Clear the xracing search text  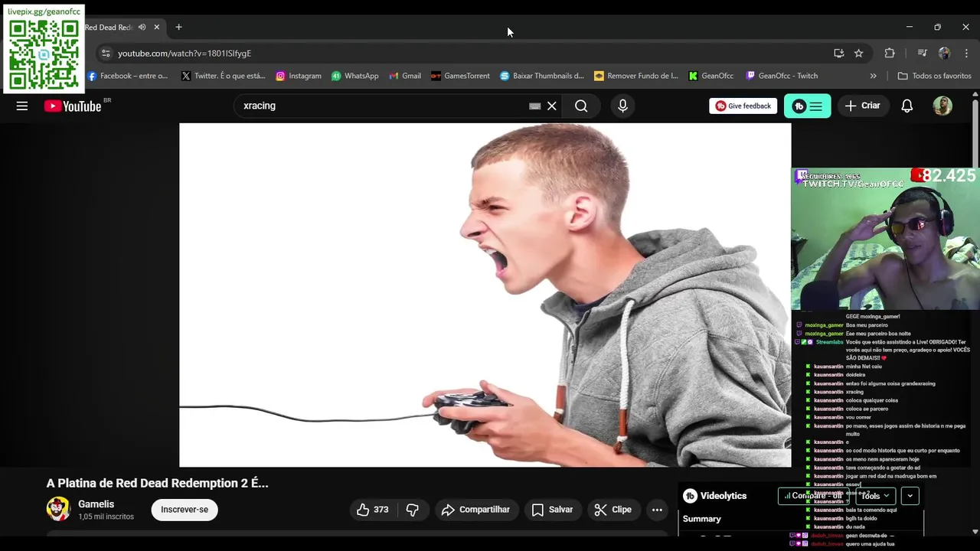click(x=551, y=106)
